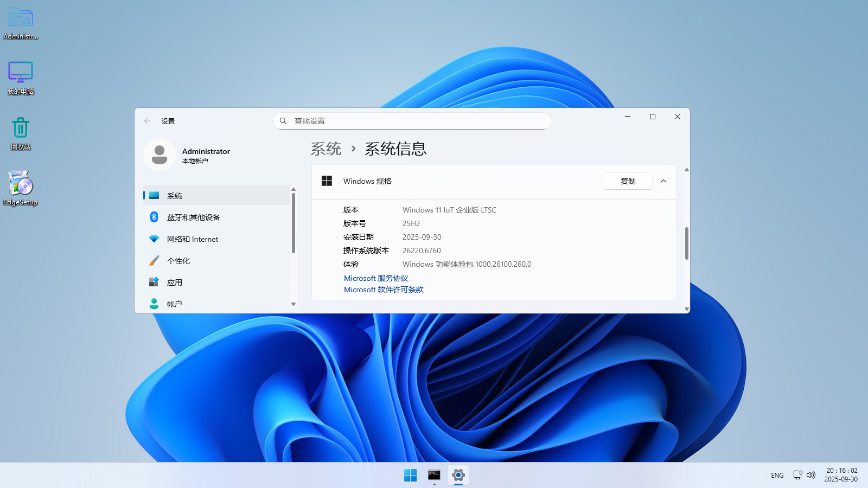Click the 复制 button

[x=628, y=181]
